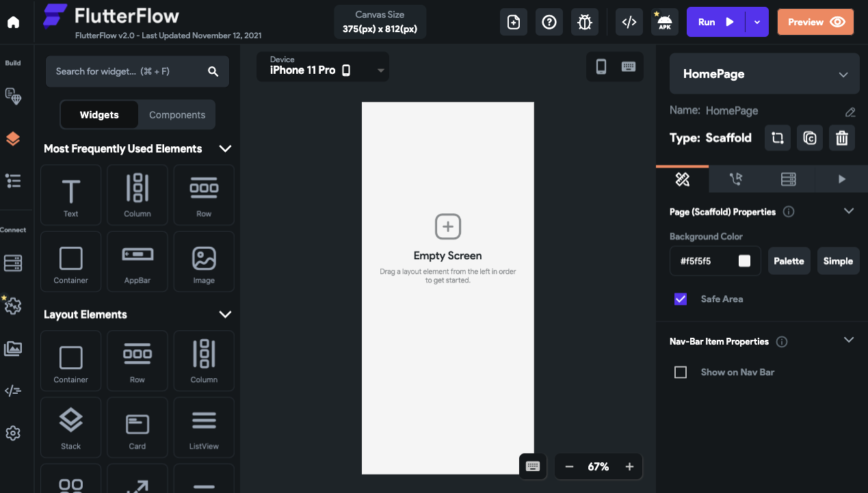868x493 pixels.
Task: Open the animations play tab in the properties panel
Action: coord(841,179)
